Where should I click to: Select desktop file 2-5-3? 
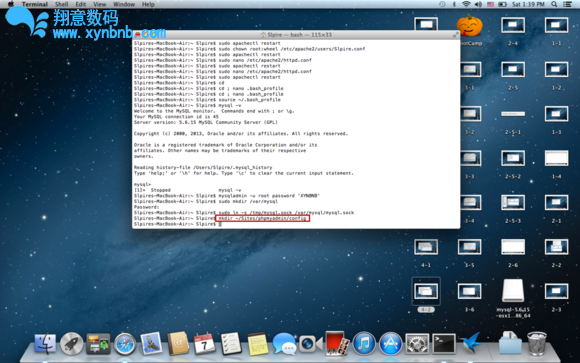[x=513, y=203]
